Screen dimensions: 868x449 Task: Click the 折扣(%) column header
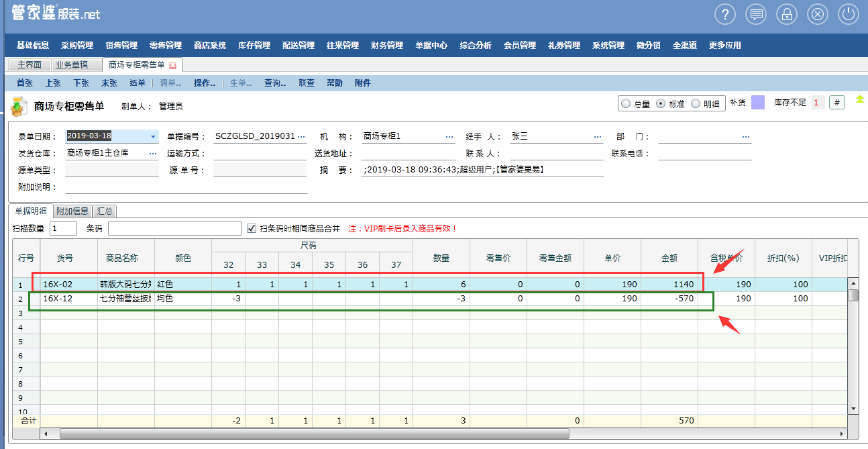tap(783, 258)
